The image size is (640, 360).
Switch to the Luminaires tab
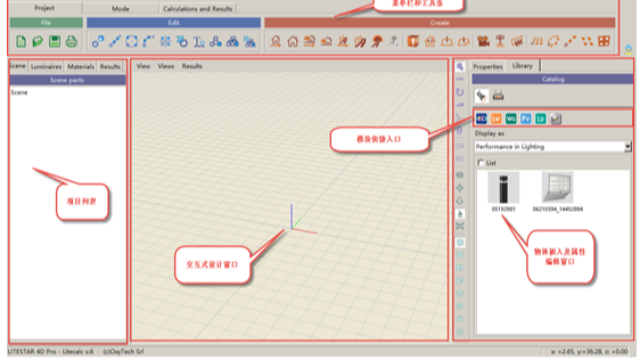(46, 66)
